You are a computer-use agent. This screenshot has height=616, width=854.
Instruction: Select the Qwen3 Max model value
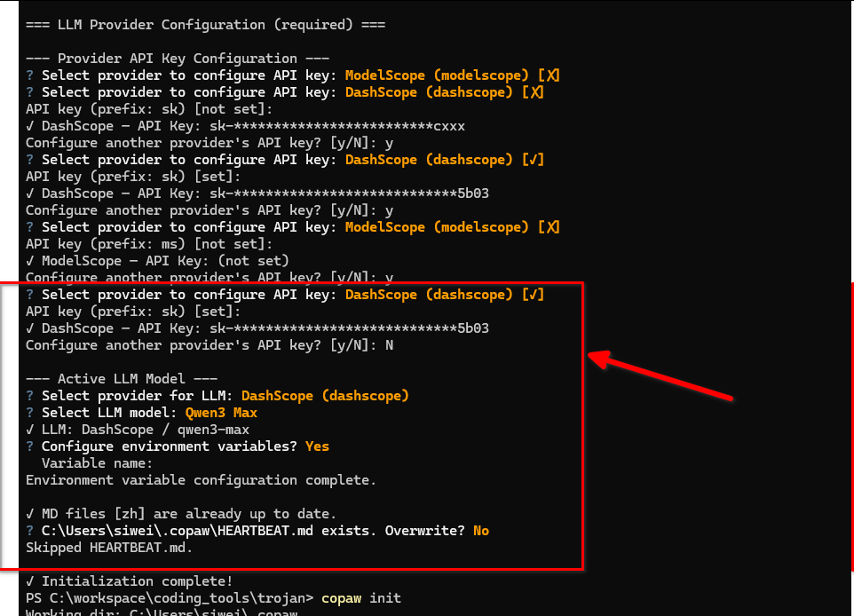[x=221, y=413]
